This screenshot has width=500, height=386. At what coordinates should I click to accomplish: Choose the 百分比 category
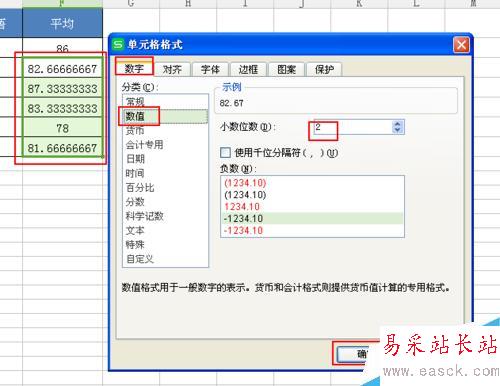click(166, 187)
